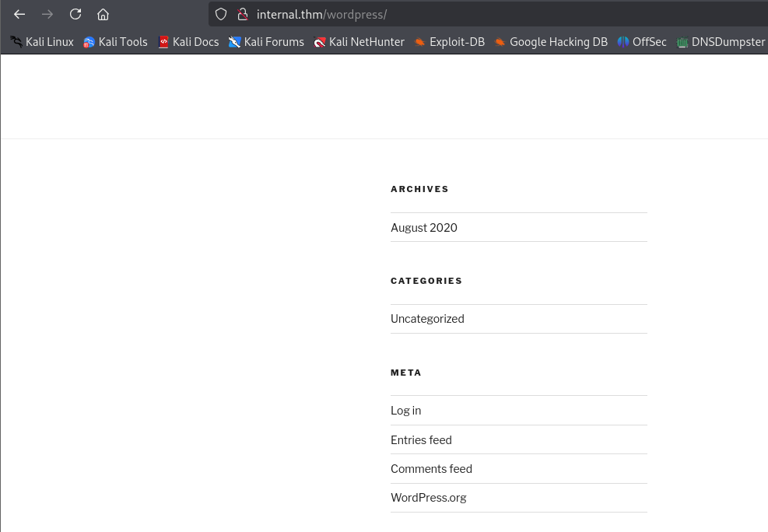Image resolution: width=768 pixels, height=532 pixels.
Task: Open the OffSec bookmark
Action: coord(642,42)
